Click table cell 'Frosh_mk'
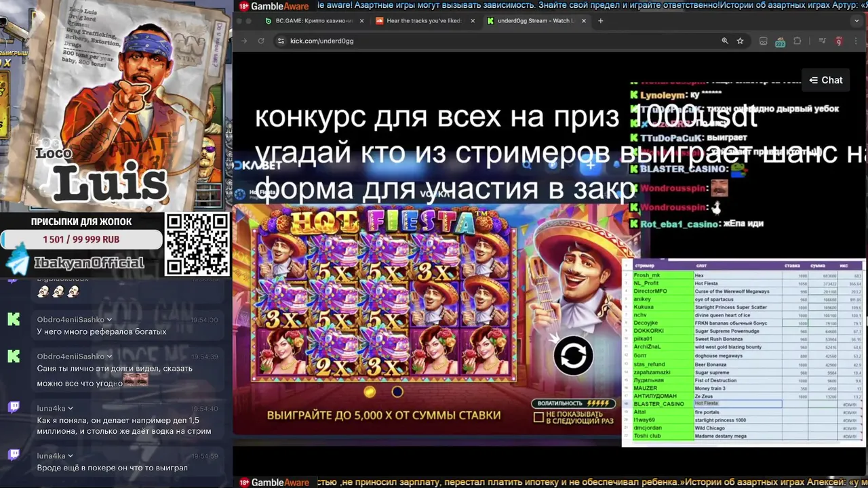The width and height of the screenshot is (868, 488). [662, 275]
